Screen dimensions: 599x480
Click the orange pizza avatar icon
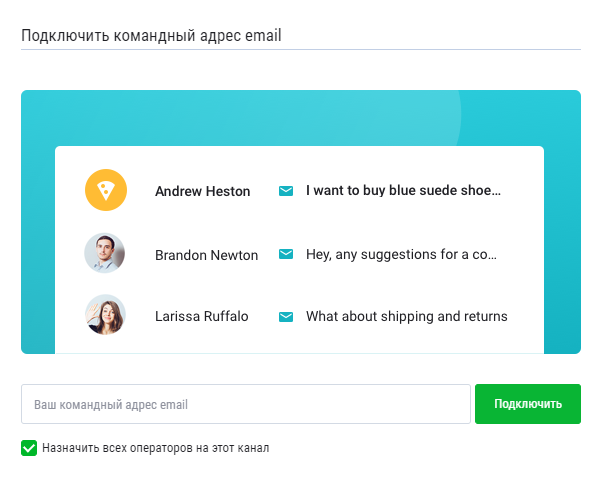(x=106, y=190)
